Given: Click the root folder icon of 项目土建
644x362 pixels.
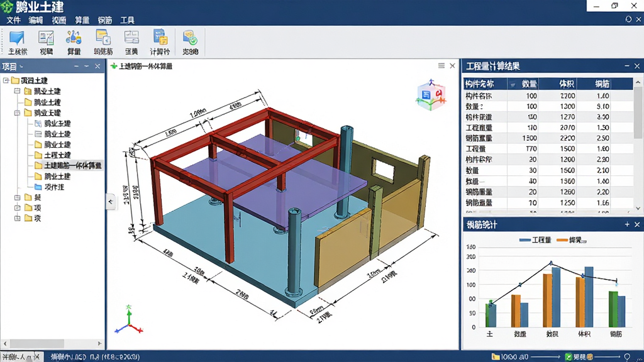Looking at the screenshot, I should [15, 80].
